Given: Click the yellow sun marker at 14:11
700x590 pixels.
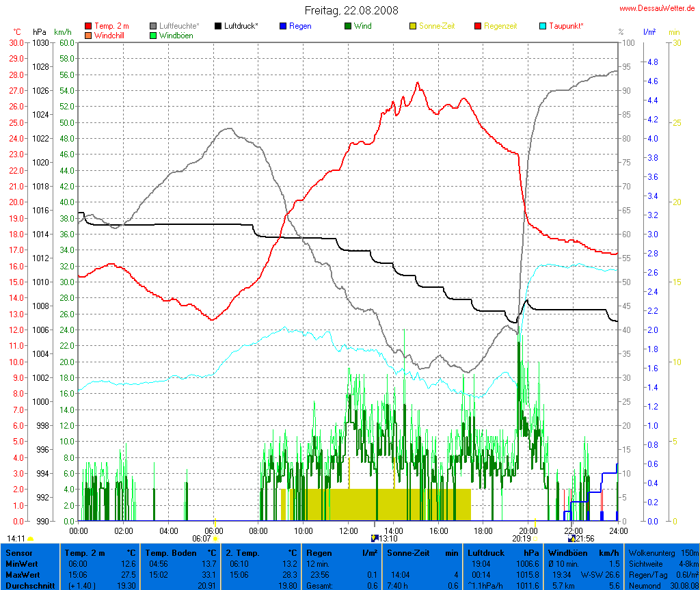Looking at the screenshot, I should point(30,539).
